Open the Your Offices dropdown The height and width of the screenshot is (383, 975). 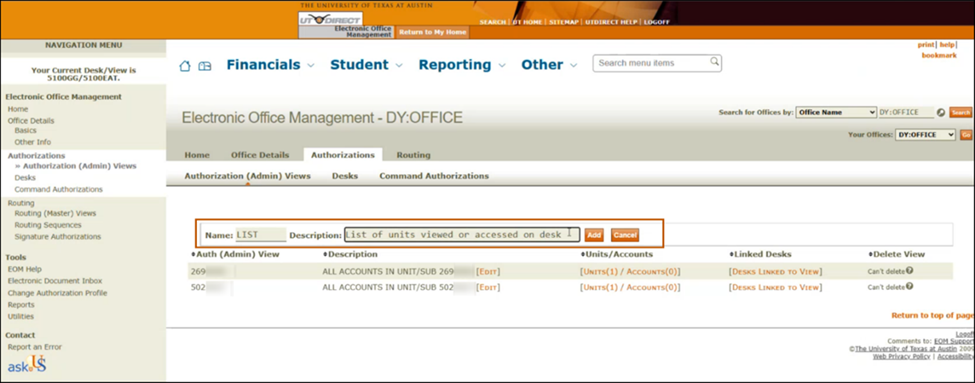[x=925, y=134]
